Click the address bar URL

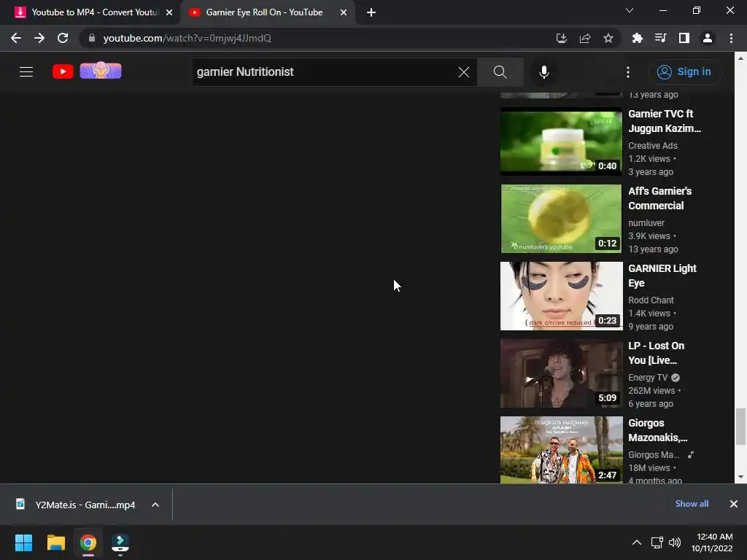click(187, 38)
